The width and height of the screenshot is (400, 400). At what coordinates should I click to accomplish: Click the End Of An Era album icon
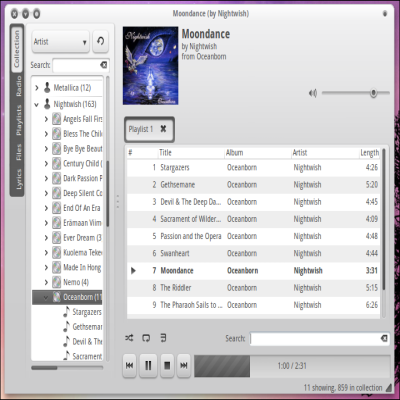[57, 208]
